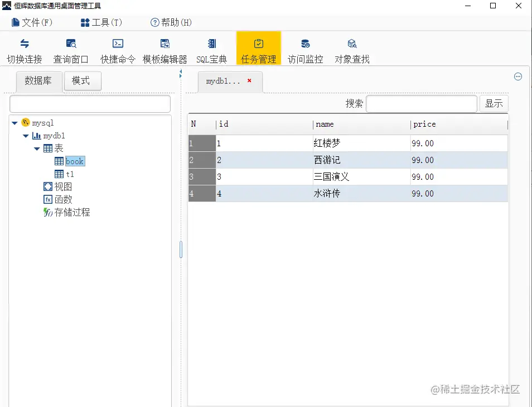Maximize the application window

pyautogui.click(x=493, y=6)
